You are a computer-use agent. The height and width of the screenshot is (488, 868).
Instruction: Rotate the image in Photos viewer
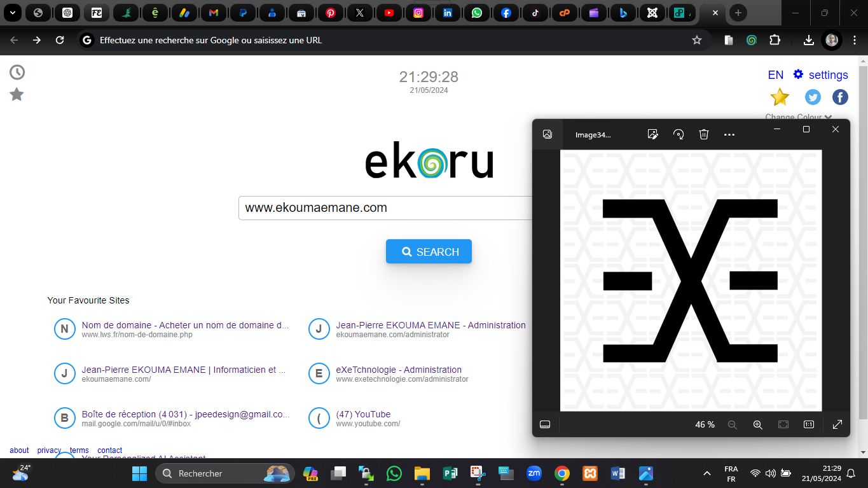click(x=679, y=134)
